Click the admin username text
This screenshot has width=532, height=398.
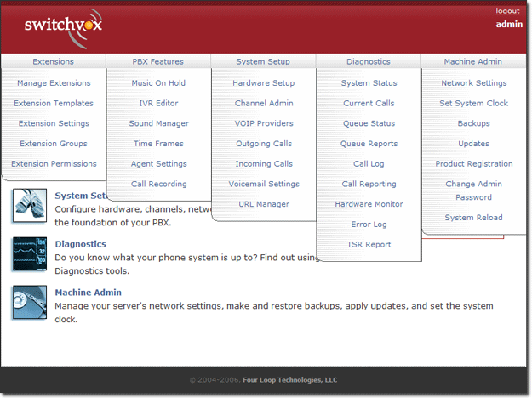(509, 24)
